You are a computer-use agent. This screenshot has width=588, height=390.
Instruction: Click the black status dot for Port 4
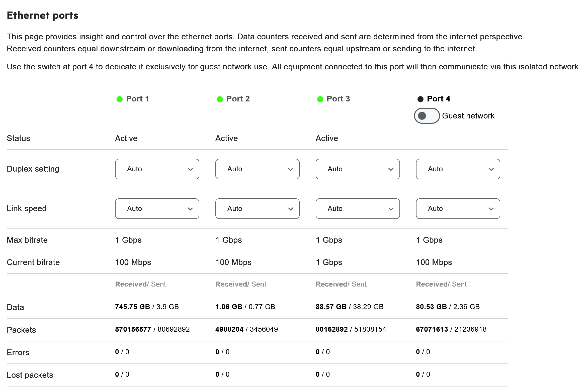(x=421, y=99)
